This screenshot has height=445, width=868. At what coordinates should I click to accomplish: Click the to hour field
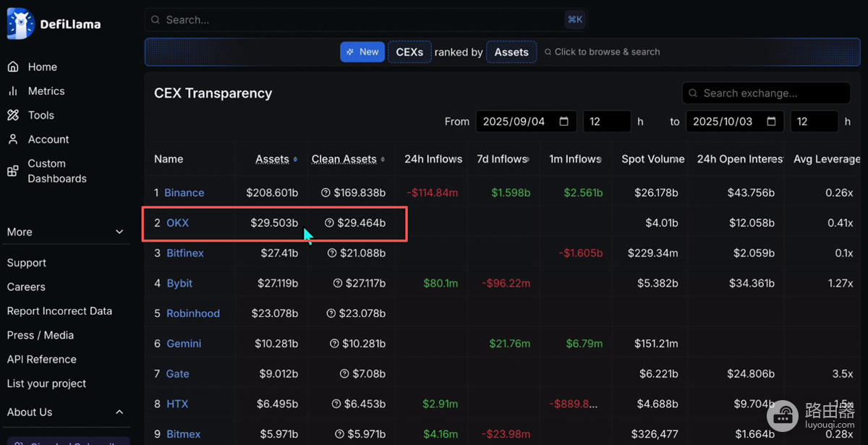click(x=814, y=122)
